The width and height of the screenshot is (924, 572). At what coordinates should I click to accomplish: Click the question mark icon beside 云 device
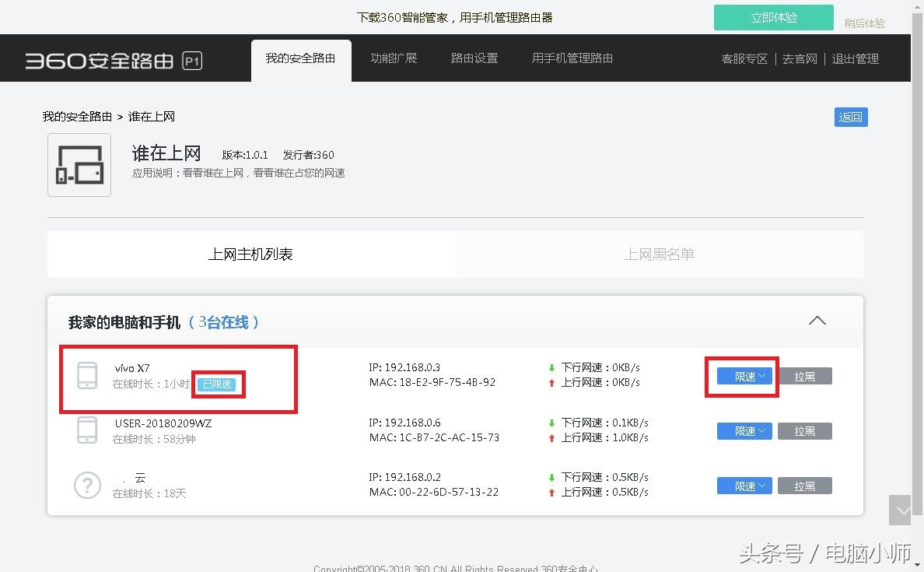point(87,485)
